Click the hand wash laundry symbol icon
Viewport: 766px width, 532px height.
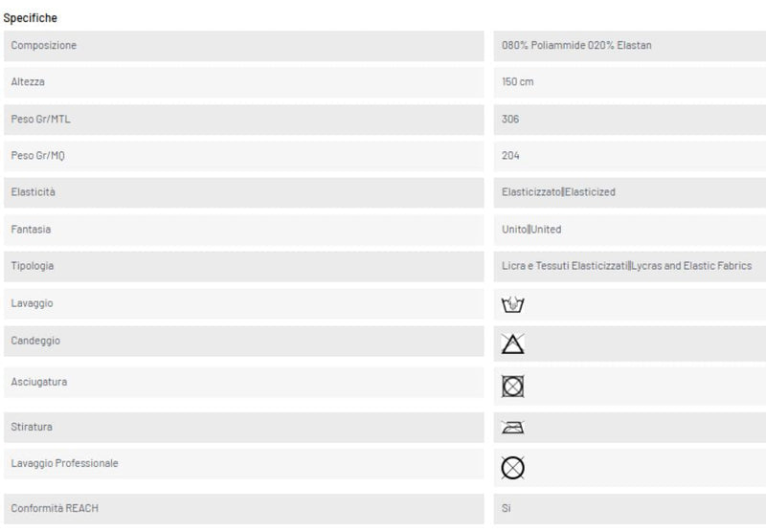tap(512, 304)
